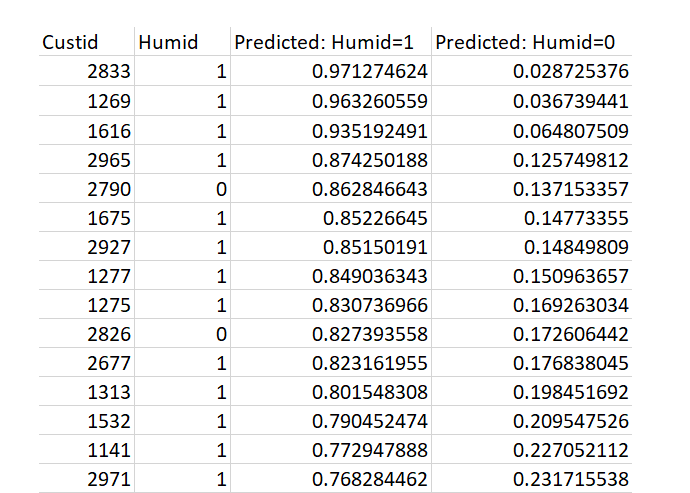Click the cell showing 0.036739441
Screen dimensions: 690x493
[x=532, y=101]
